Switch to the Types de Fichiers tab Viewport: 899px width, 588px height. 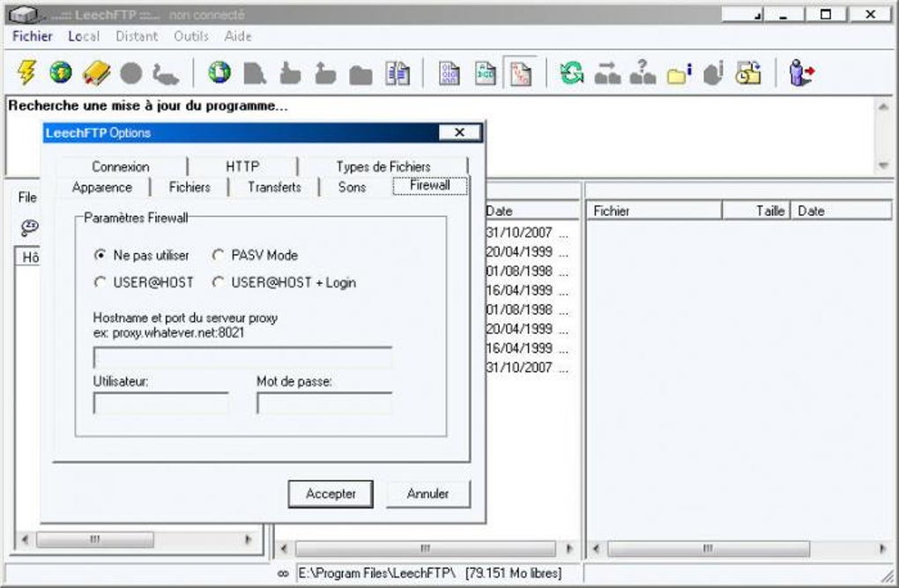[x=383, y=167]
